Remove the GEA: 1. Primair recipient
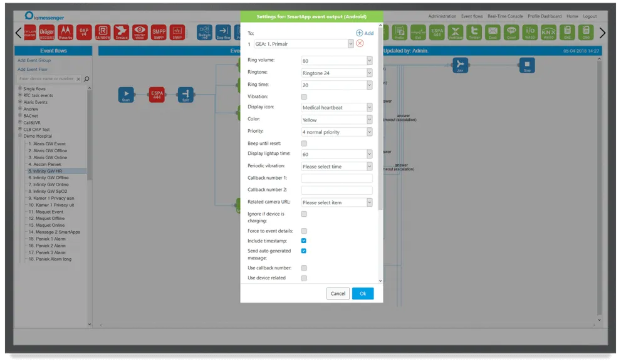 coord(360,44)
